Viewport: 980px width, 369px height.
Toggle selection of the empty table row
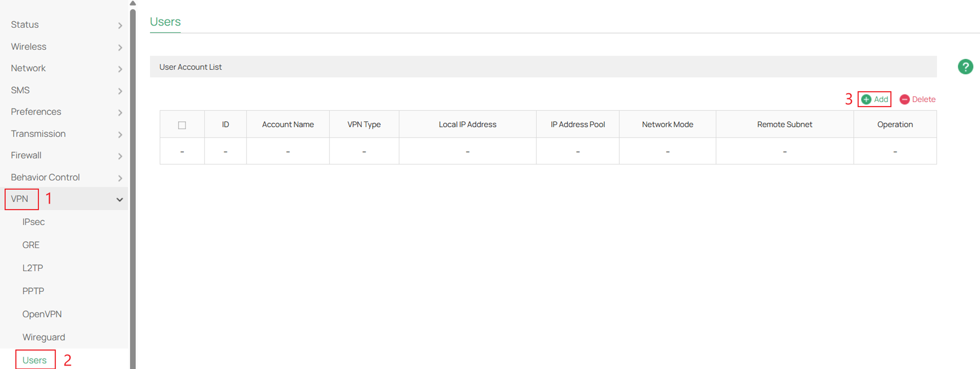182,151
